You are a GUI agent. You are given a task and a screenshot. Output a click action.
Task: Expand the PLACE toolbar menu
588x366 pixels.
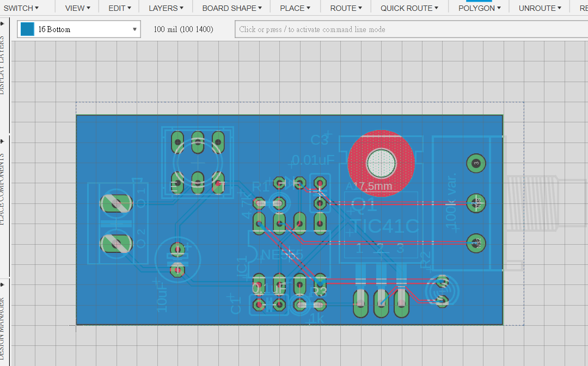click(x=296, y=8)
